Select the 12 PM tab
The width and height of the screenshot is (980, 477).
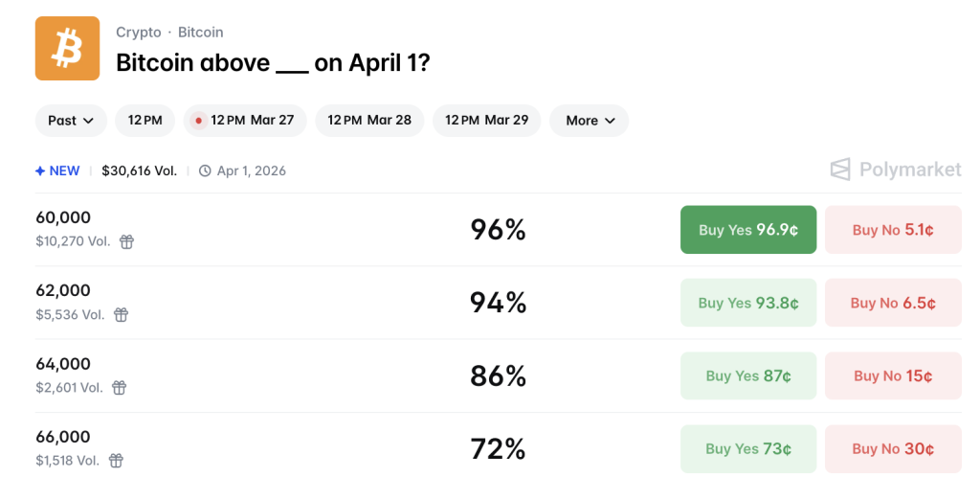pyautogui.click(x=145, y=121)
